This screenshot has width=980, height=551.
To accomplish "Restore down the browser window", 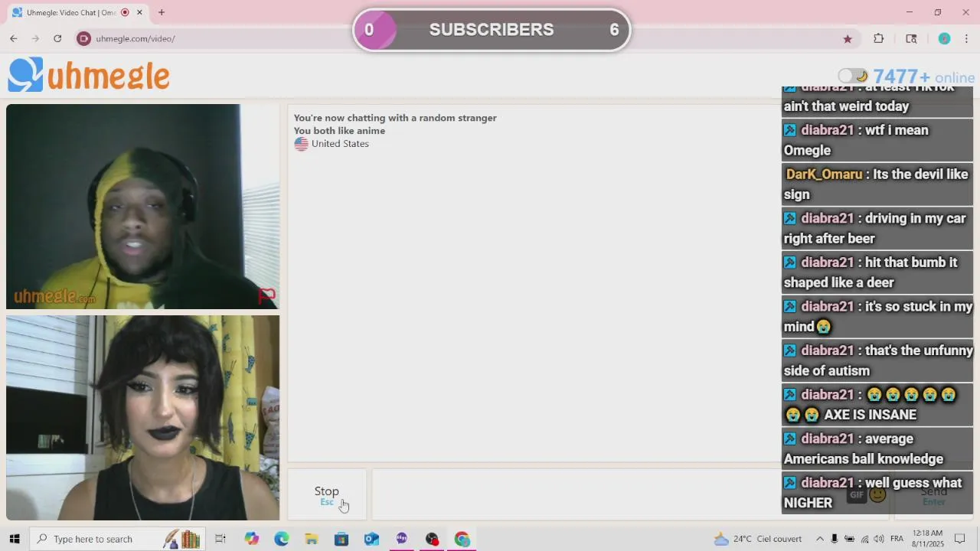I will pos(938,12).
